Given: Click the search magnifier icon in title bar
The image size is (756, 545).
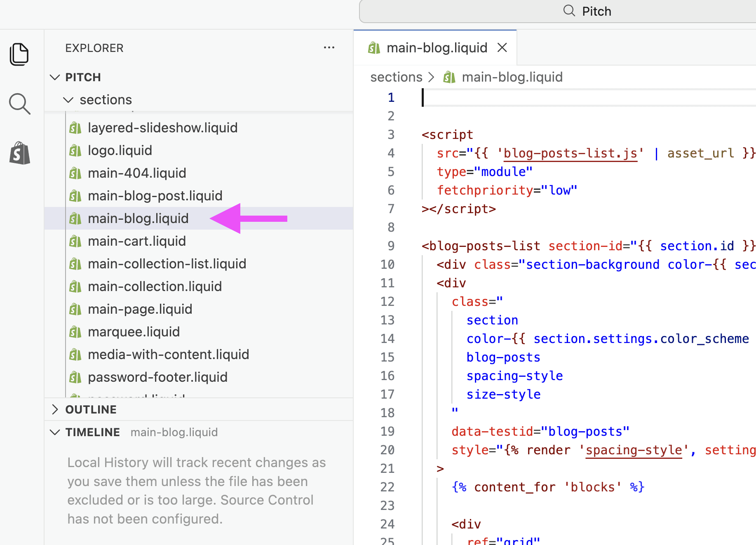Looking at the screenshot, I should coord(569,11).
